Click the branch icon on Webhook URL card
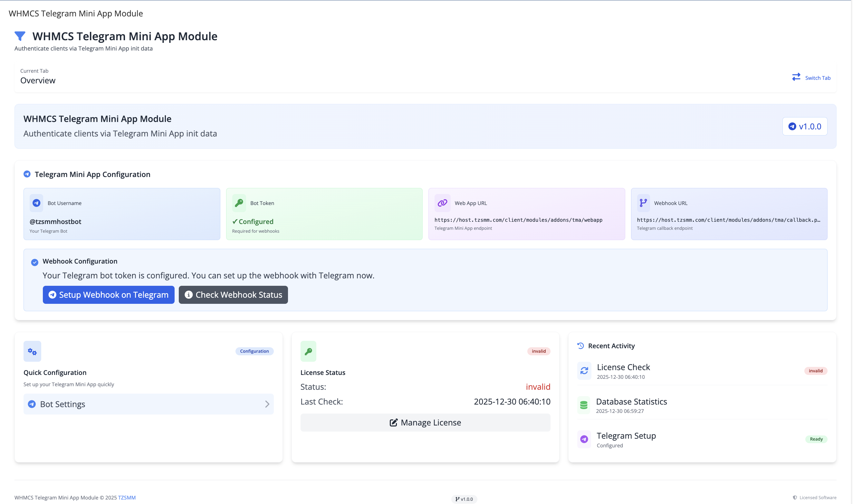The height and width of the screenshot is (504, 853). [643, 203]
